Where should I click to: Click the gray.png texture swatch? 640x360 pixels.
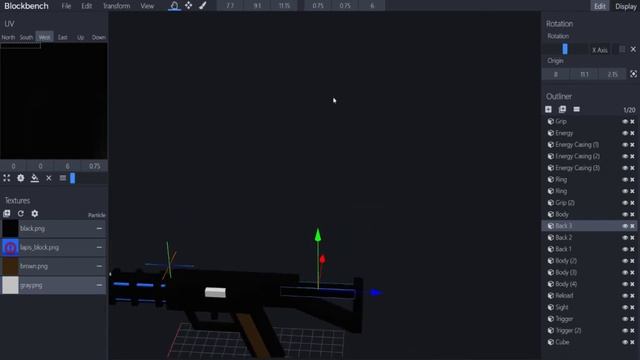click(x=10, y=285)
